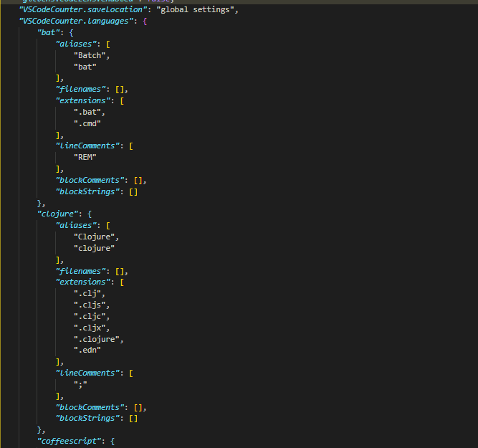Click the ".cljc" extension string
The width and height of the screenshot is (478, 448).
90,316
